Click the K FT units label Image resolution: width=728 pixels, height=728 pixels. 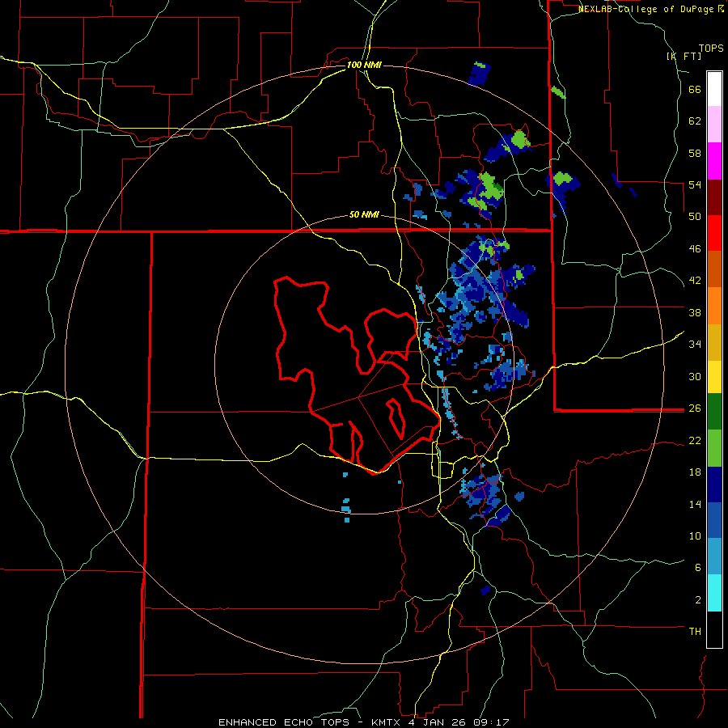(x=684, y=56)
